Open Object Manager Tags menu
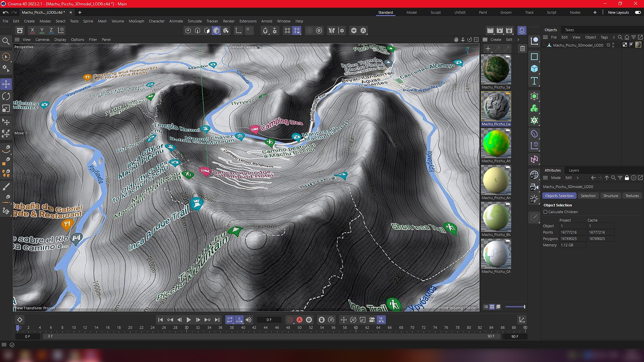 [604, 37]
